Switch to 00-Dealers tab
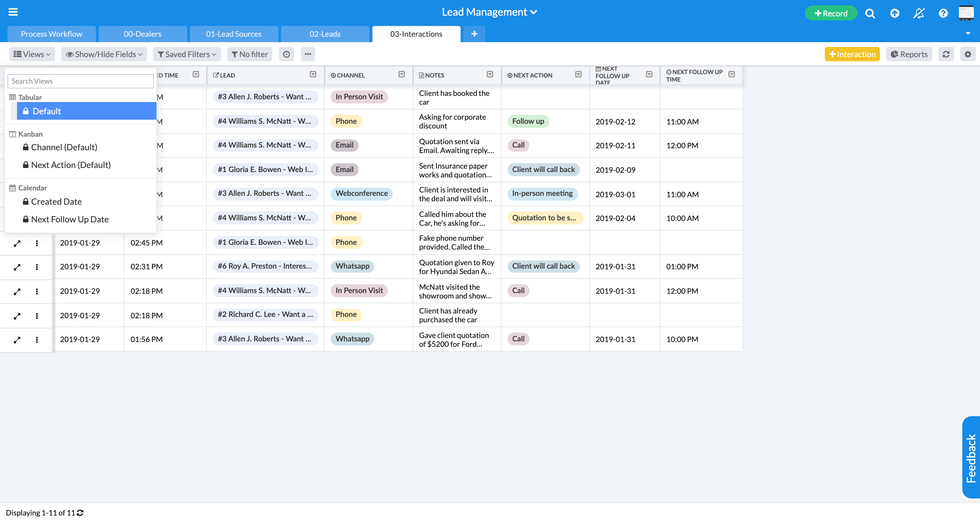Viewport: 980px width, 525px height. (143, 34)
